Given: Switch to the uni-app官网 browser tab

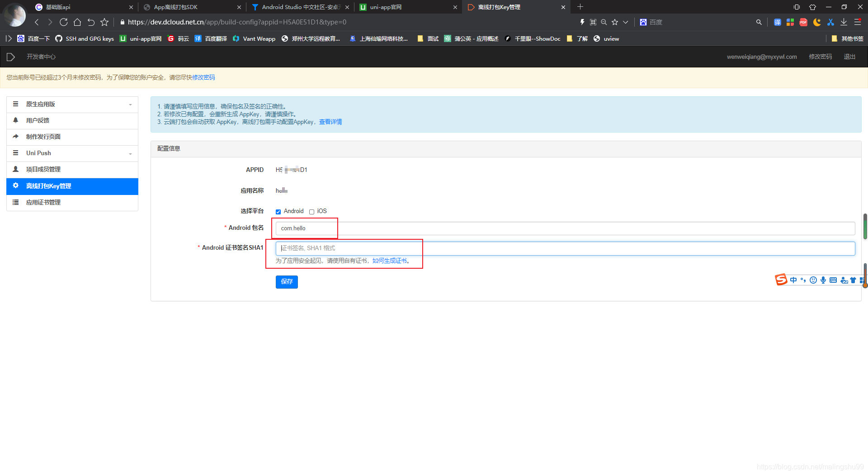Looking at the screenshot, I should click(409, 7).
